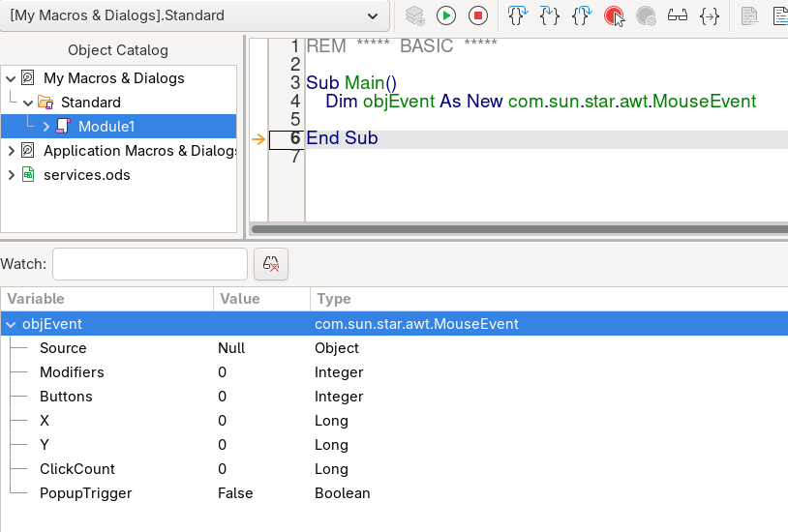Click the Step Out icon
Viewport: 788px width, 532px height.
[x=582, y=16]
